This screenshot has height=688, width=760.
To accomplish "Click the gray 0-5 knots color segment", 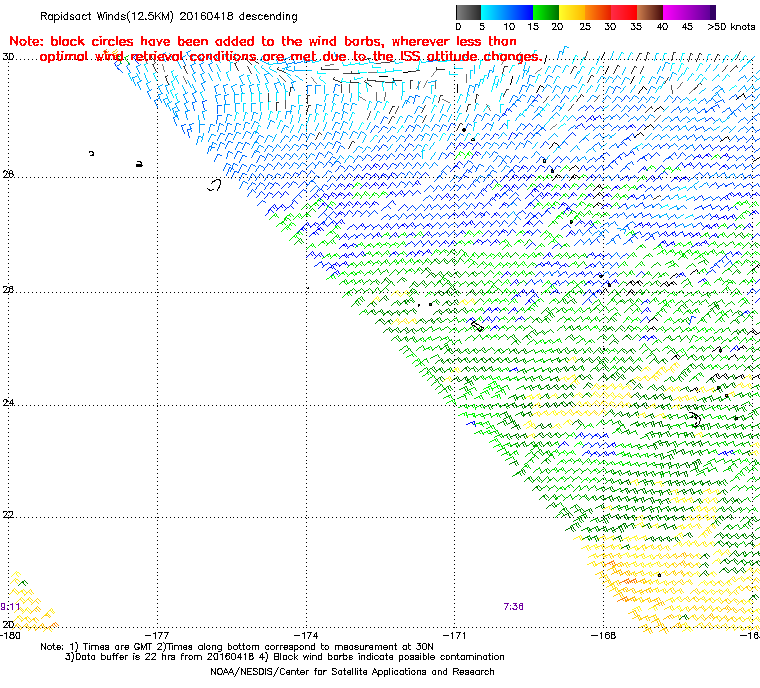I will (x=468, y=12).
